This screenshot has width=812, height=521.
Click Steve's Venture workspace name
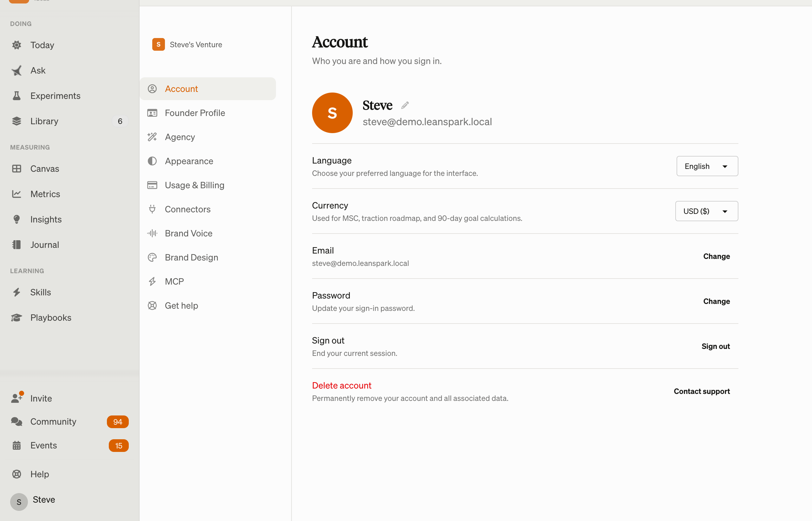(x=196, y=44)
